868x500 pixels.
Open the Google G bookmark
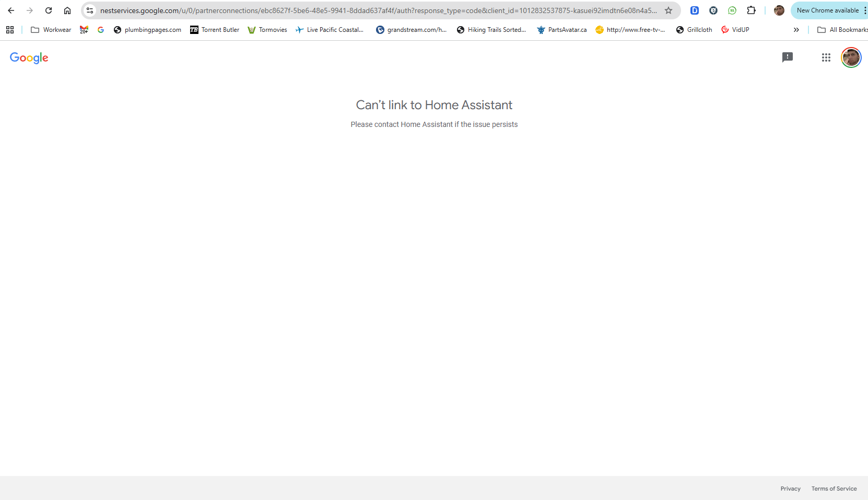[x=101, y=30]
